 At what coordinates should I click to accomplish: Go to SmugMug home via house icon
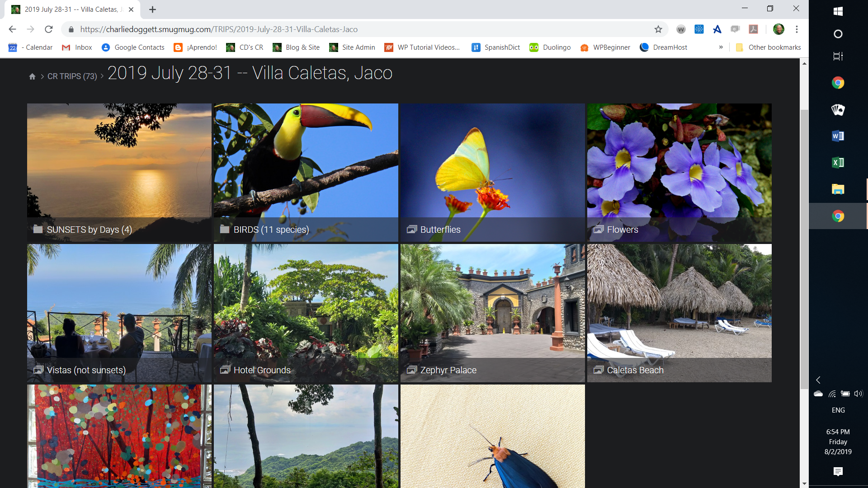point(32,76)
